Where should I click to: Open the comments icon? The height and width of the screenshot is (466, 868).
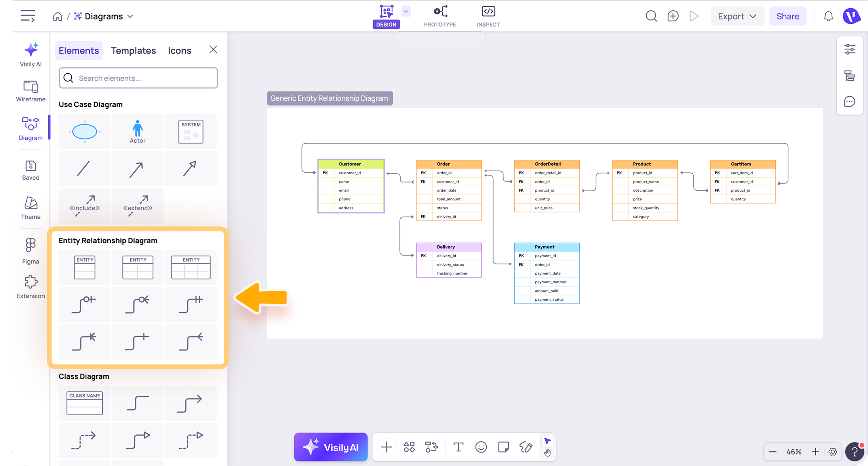(849, 102)
